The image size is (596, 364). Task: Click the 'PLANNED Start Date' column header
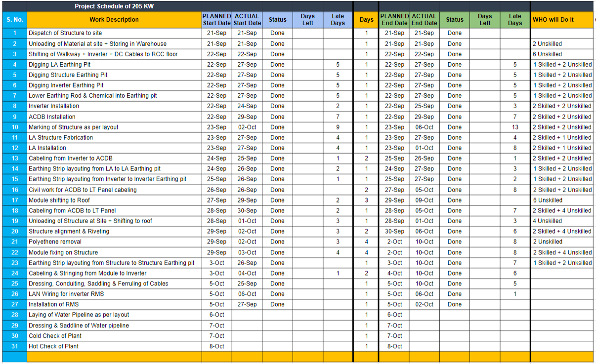(x=216, y=20)
